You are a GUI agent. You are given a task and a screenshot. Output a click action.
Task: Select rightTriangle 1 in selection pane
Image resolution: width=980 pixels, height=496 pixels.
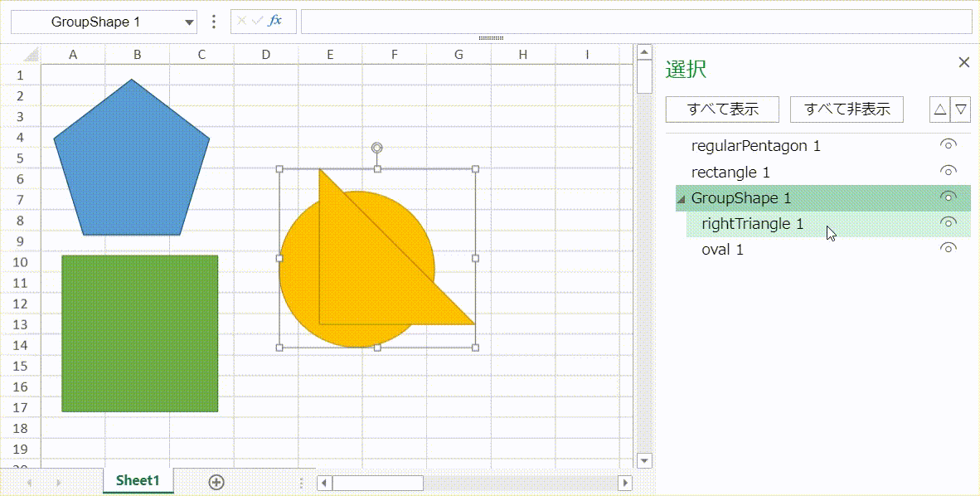(x=752, y=224)
